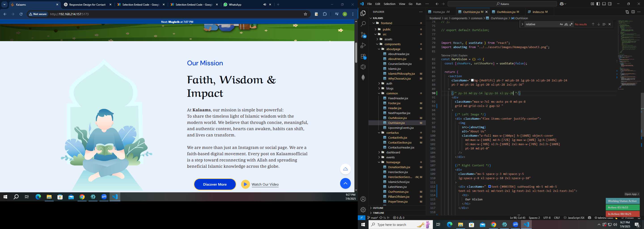Open the Chrome icon in the right taskbar

(494, 225)
